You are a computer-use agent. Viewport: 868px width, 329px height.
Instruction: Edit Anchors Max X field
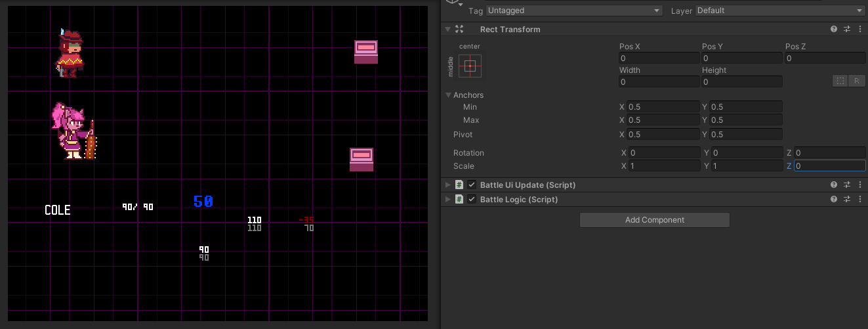pos(663,120)
